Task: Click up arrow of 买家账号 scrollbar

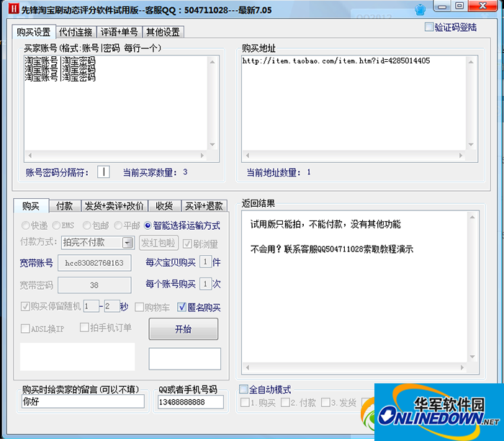Action: click(212, 62)
